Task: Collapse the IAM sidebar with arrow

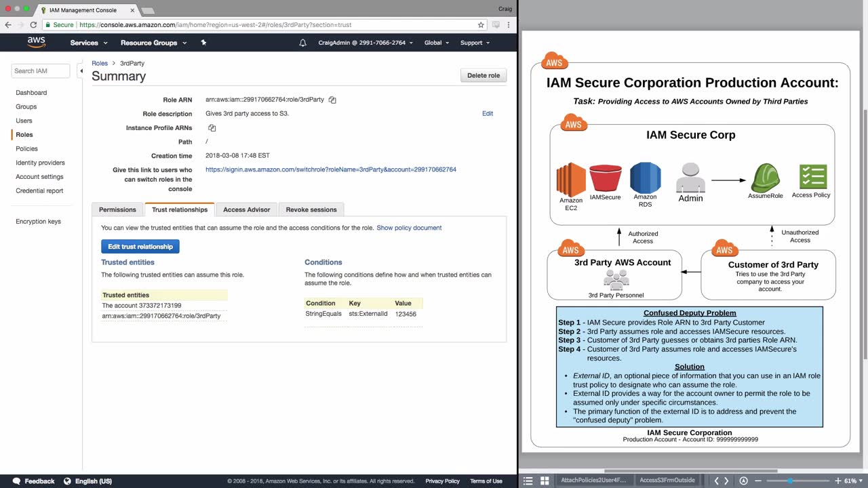Action: point(81,70)
